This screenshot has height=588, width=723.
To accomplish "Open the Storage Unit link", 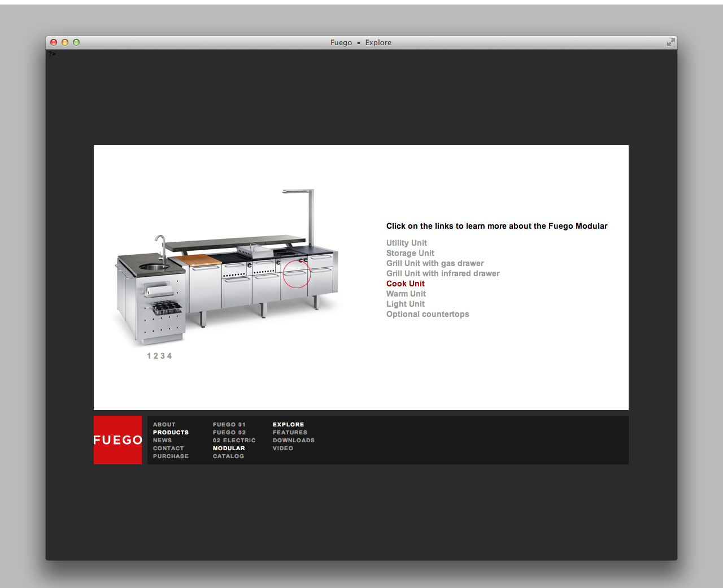I will (410, 253).
